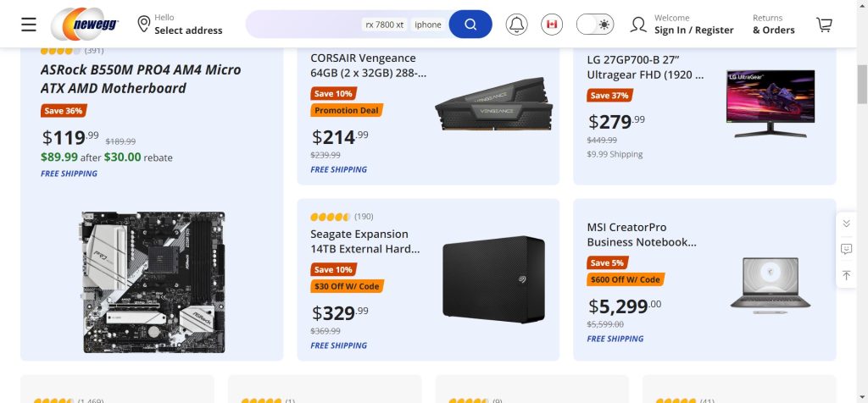Click the page vertical scrollbar thumb
Screen dimensions: 868x403
pos(862,82)
